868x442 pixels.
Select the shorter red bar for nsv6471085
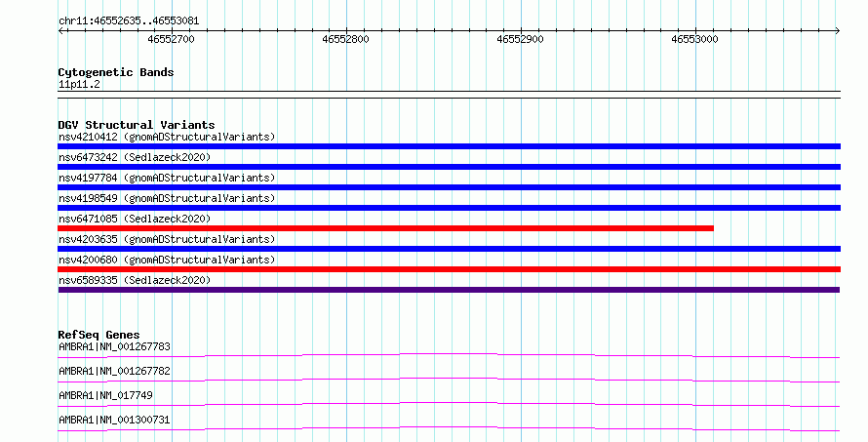[386, 228]
